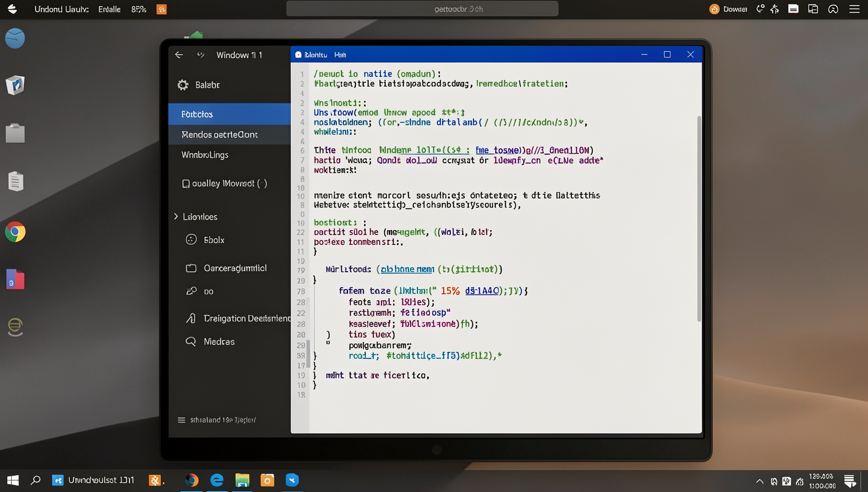The height and width of the screenshot is (492, 868).
Task: Open the Balabt settings gear icon
Action: tap(183, 85)
